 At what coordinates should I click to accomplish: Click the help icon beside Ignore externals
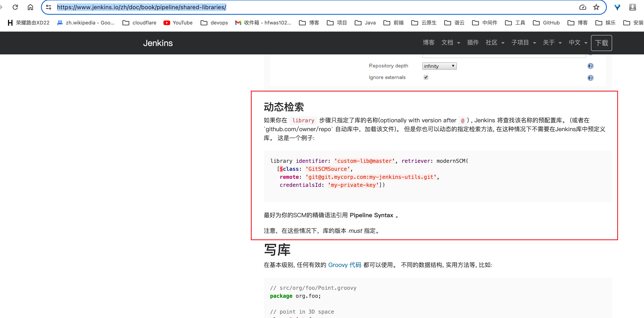click(590, 78)
